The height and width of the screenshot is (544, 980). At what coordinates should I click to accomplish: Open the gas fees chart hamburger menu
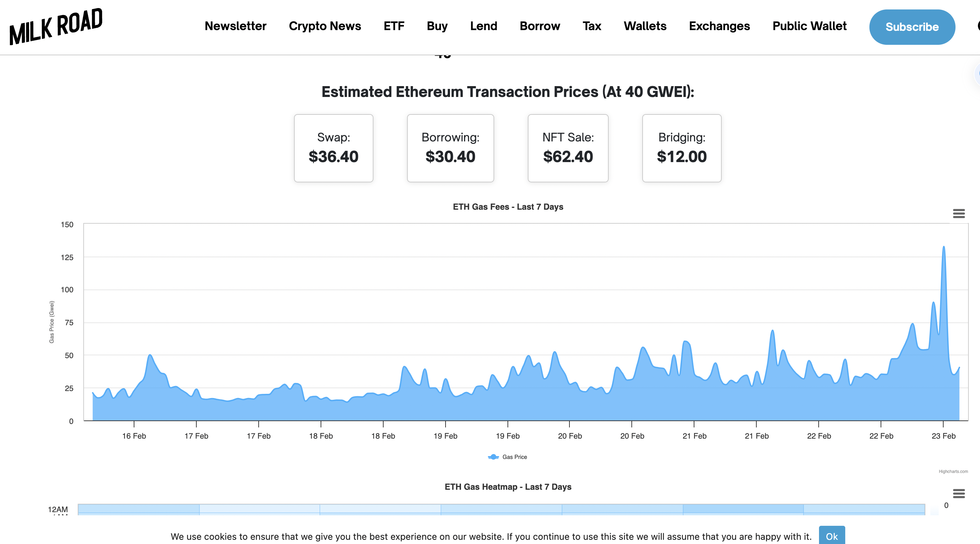click(x=959, y=214)
